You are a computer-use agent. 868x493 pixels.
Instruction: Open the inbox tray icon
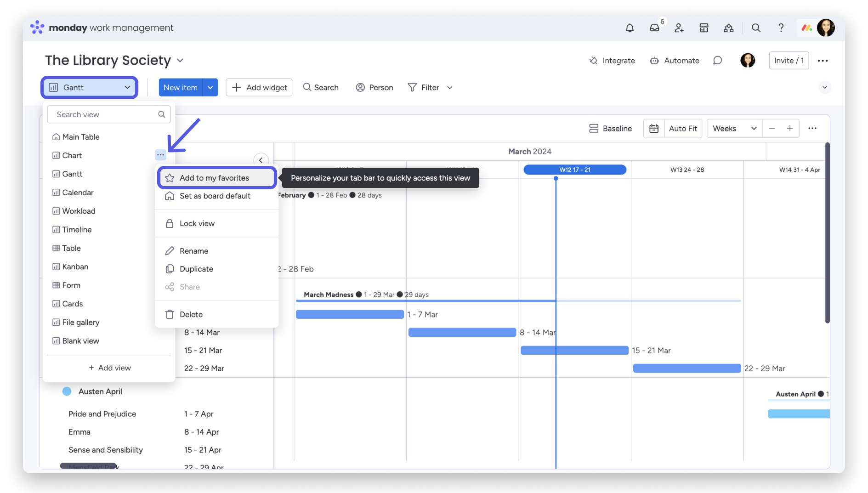coord(654,28)
